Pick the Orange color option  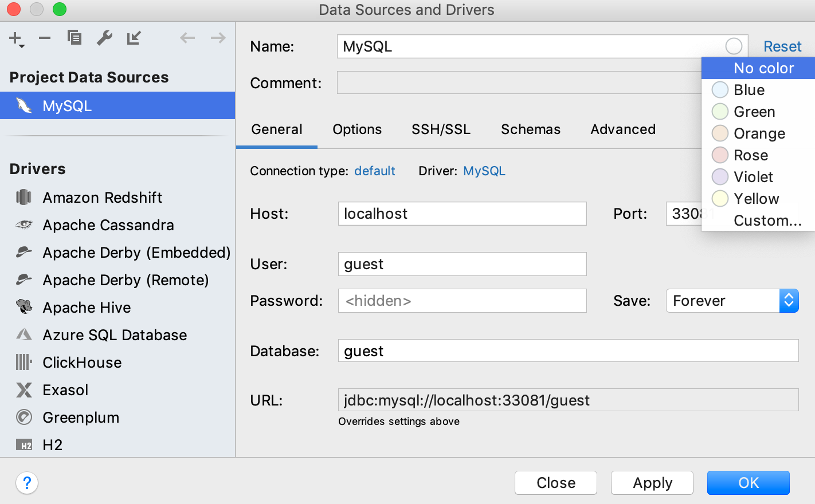[758, 133]
